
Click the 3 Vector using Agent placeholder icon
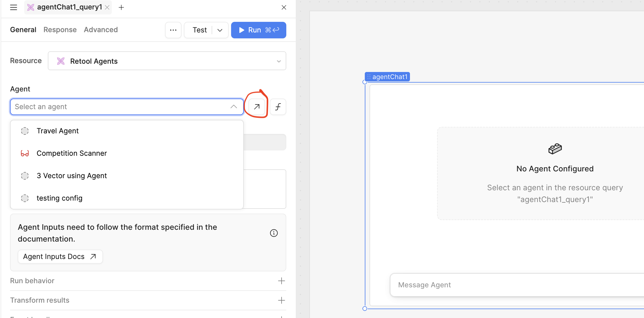25,176
